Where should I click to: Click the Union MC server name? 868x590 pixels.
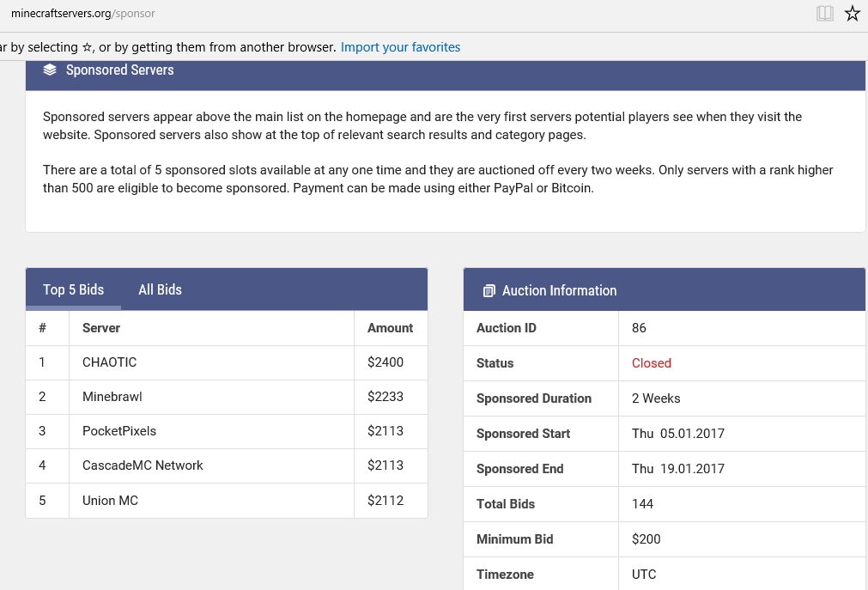click(110, 501)
